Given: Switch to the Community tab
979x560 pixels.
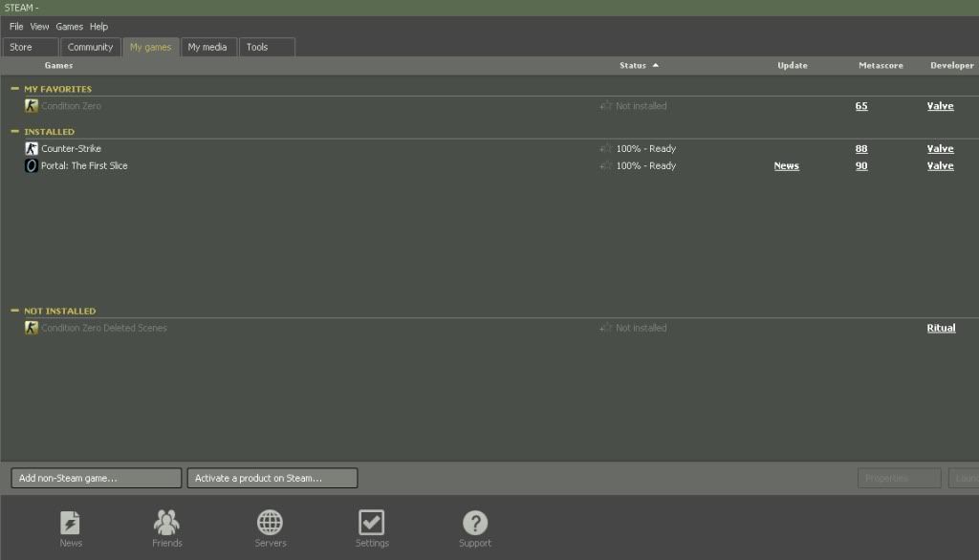Looking at the screenshot, I should [x=91, y=47].
